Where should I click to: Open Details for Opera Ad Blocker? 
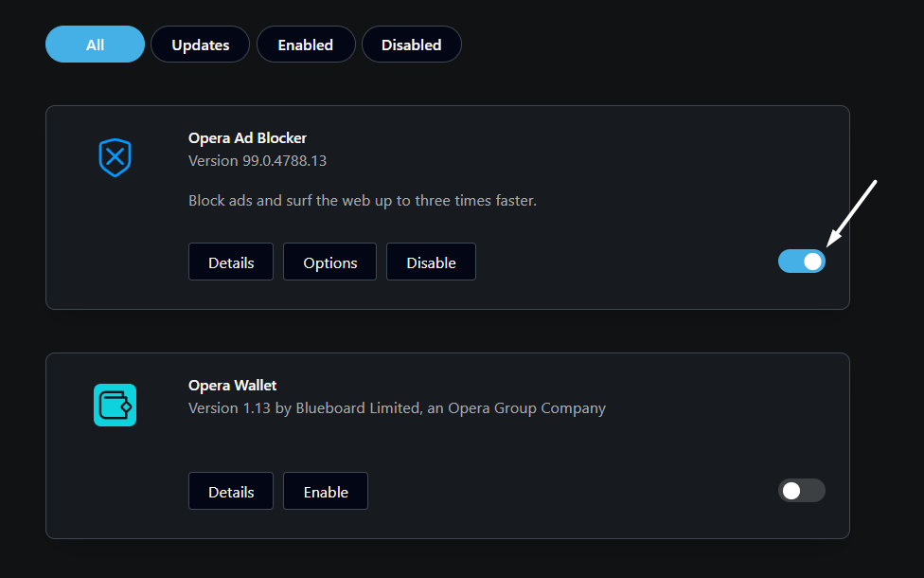point(231,262)
